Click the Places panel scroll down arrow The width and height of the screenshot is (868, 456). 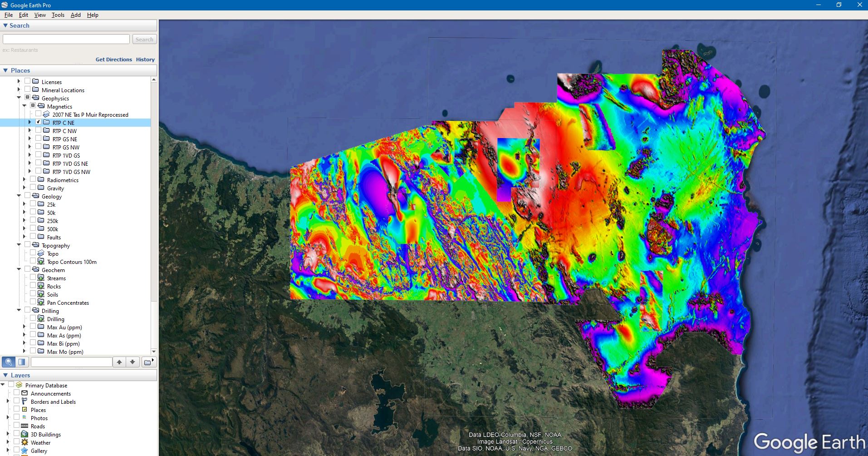point(154,352)
